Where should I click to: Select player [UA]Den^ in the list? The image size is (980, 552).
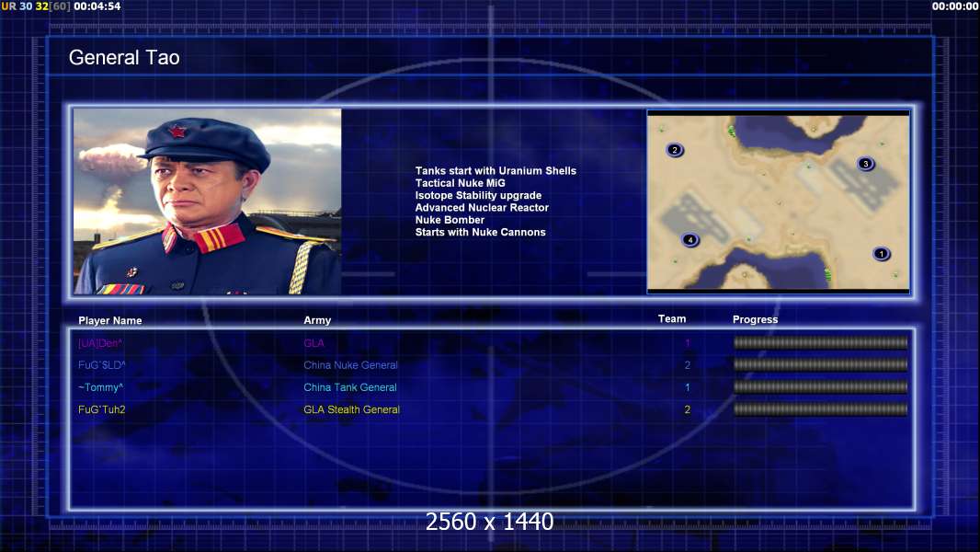pyautogui.click(x=100, y=343)
